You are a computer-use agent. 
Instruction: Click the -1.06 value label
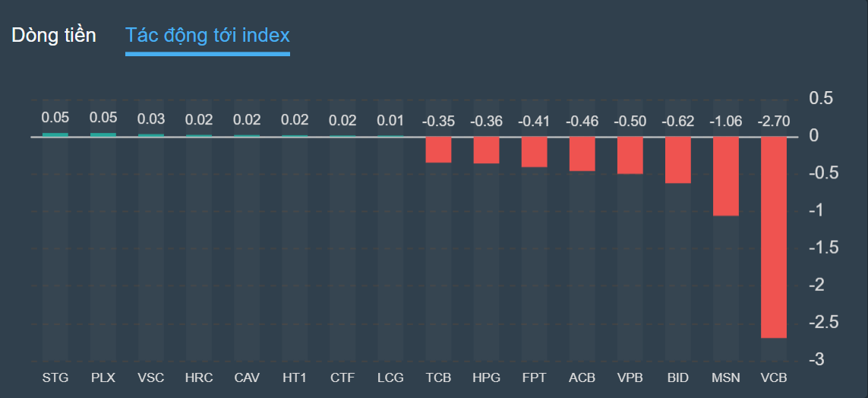(x=725, y=120)
